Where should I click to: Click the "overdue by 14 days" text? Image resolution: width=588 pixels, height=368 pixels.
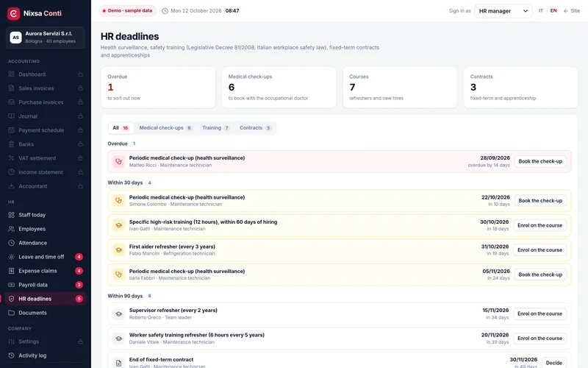point(489,165)
